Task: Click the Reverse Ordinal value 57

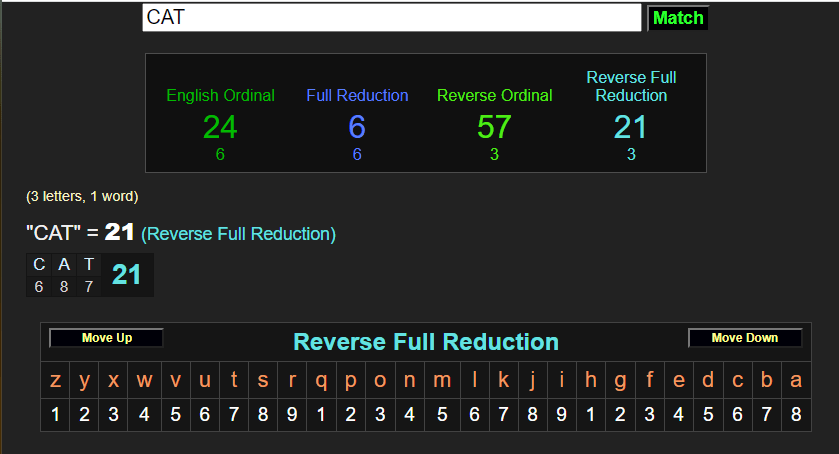Action: pyautogui.click(x=494, y=127)
